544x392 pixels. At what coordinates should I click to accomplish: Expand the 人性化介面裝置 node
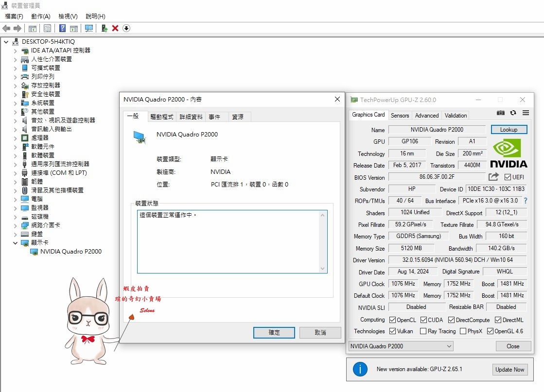tap(15, 60)
